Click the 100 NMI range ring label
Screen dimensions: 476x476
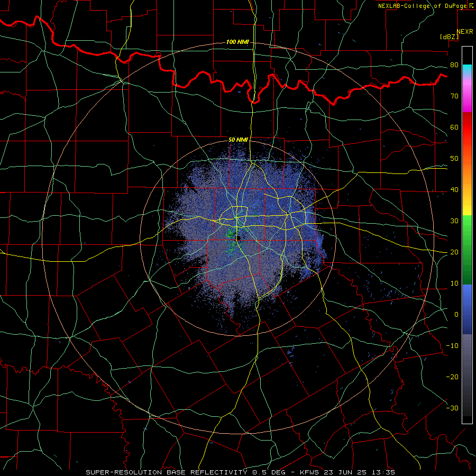click(x=237, y=42)
